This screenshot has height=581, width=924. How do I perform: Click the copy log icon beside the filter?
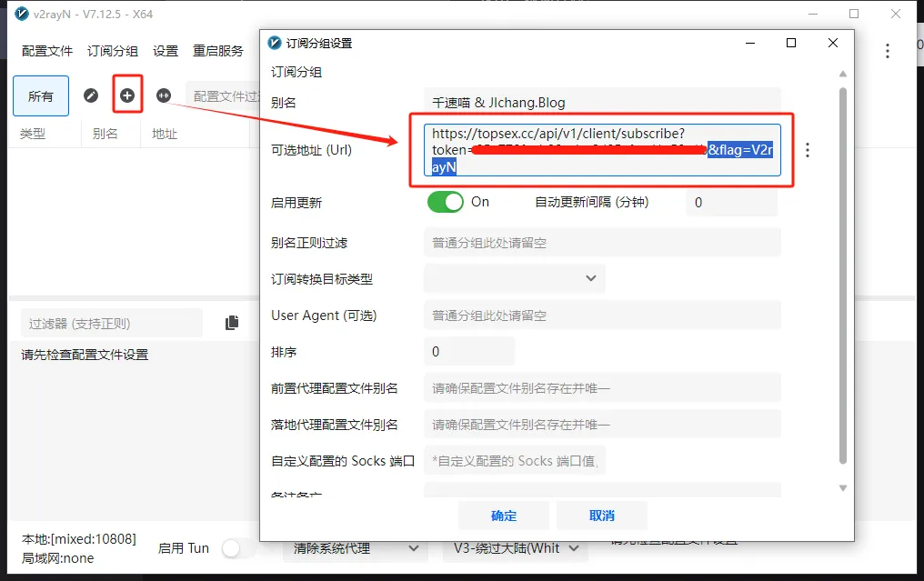[x=232, y=322]
